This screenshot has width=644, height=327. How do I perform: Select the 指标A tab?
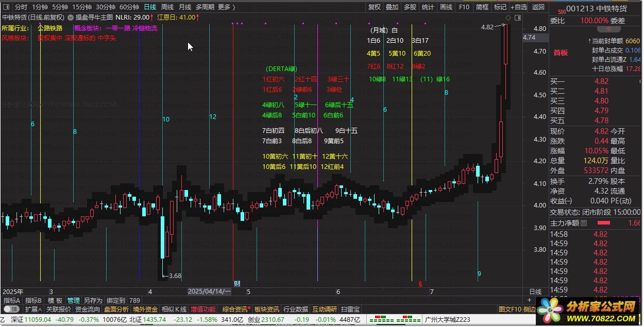click(x=12, y=300)
